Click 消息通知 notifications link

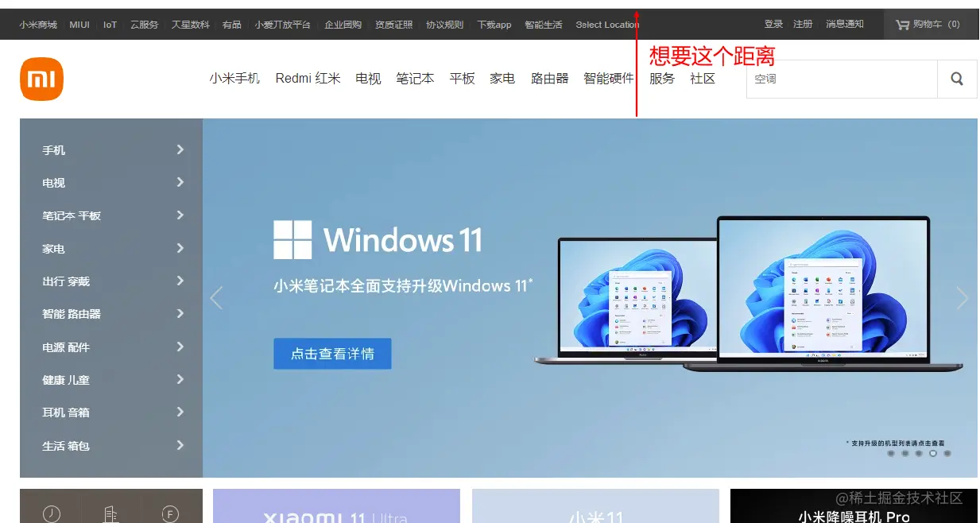click(x=845, y=24)
